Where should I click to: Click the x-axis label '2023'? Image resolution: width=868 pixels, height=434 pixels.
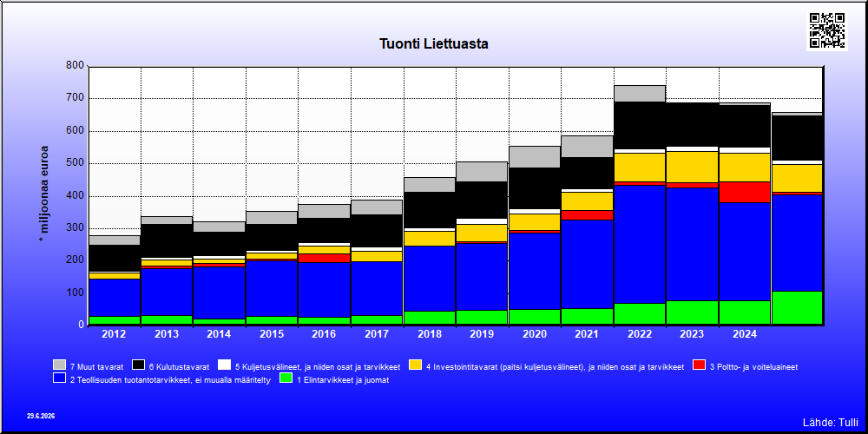[692, 334]
